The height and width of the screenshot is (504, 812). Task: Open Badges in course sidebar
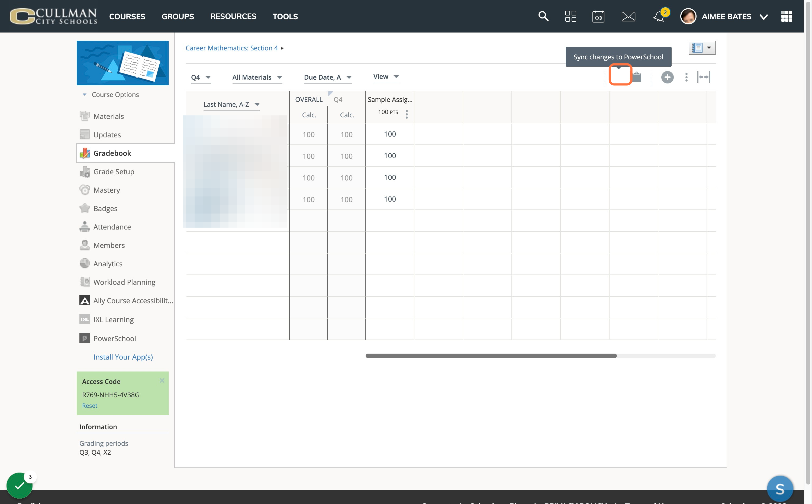pos(105,208)
